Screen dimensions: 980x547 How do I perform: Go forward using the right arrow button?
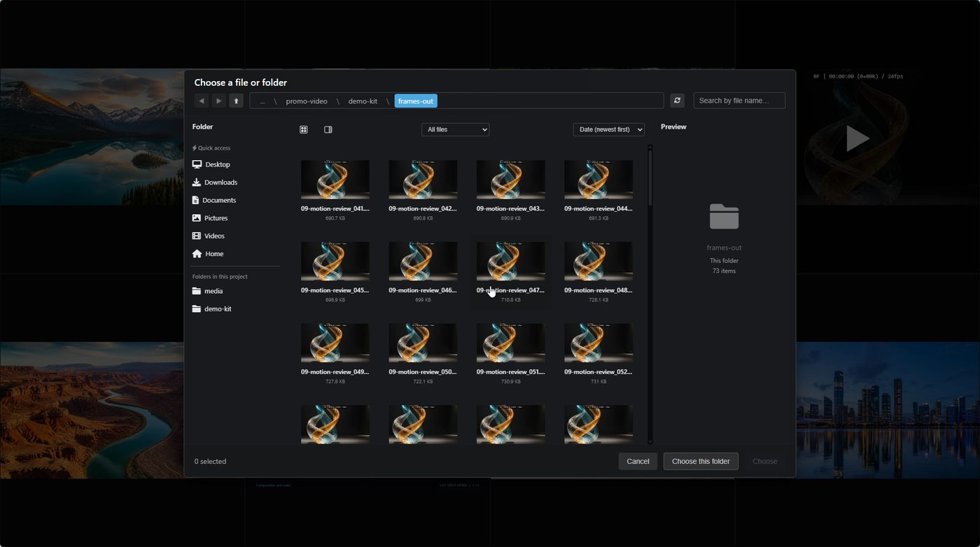click(219, 101)
